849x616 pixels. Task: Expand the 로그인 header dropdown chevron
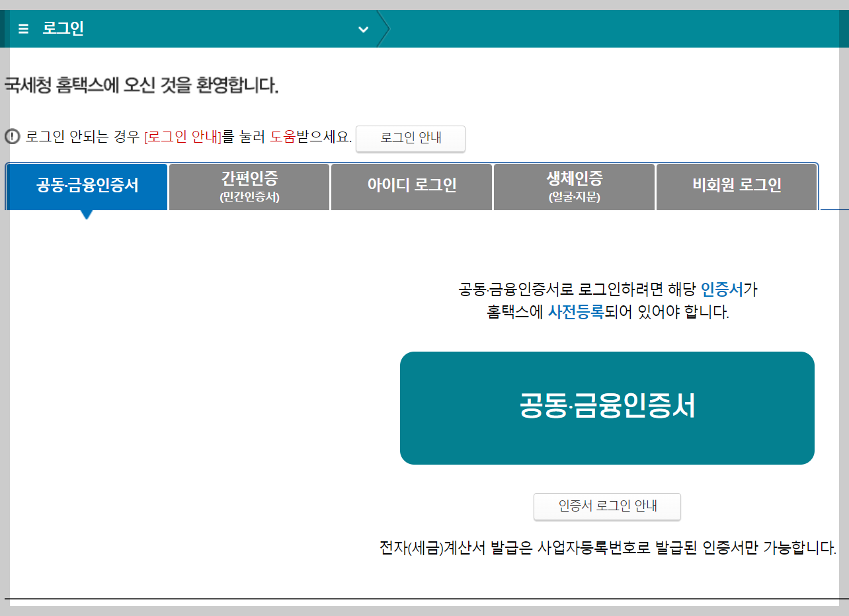coord(363,29)
